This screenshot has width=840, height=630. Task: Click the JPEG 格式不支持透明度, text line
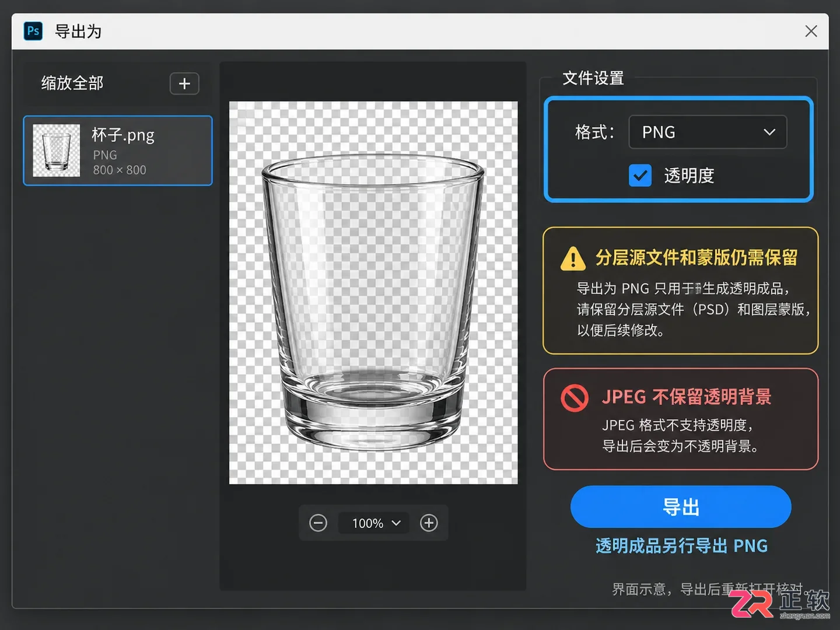click(x=678, y=425)
